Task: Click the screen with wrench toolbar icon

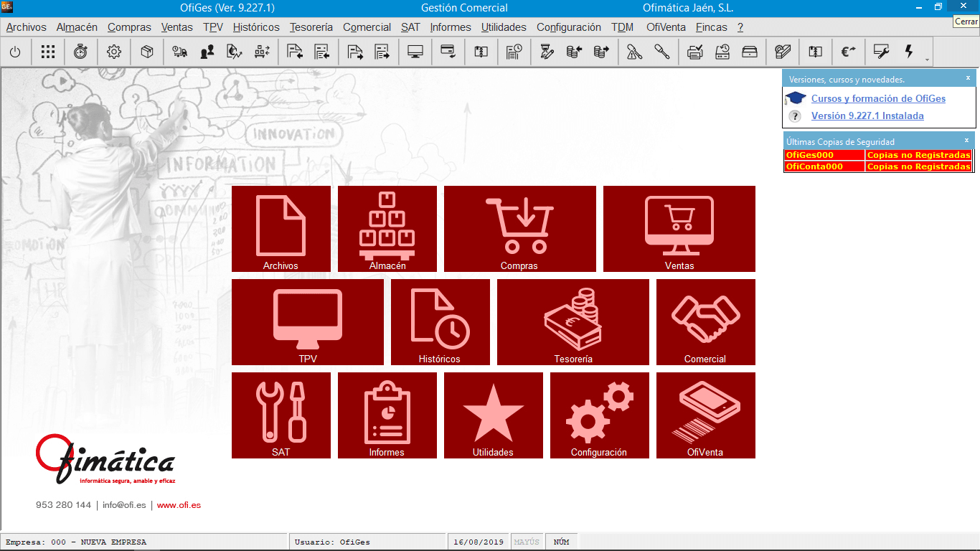Action: click(882, 52)
